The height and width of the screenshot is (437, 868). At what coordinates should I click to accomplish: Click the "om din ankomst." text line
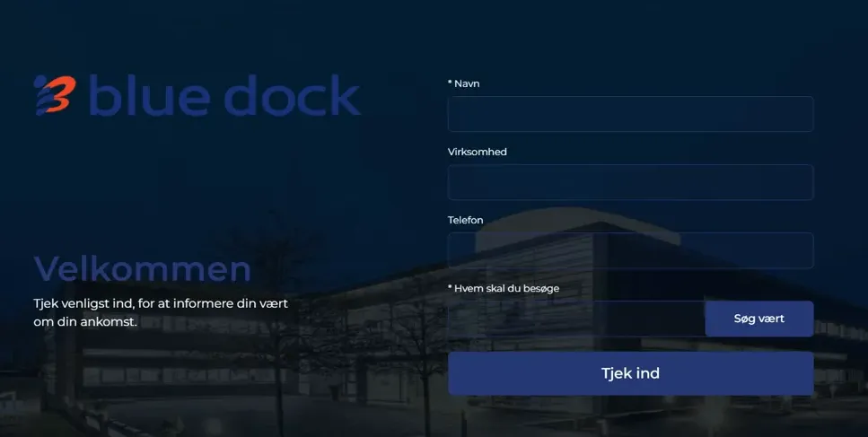tap(85, 322)
